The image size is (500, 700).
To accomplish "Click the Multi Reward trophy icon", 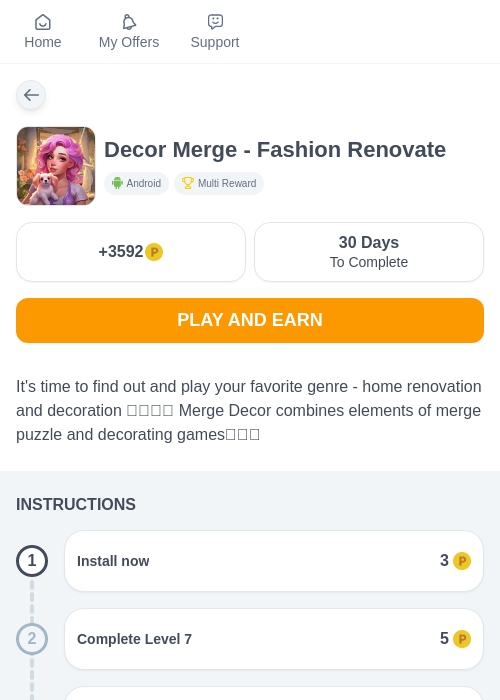I will point(188,183).
